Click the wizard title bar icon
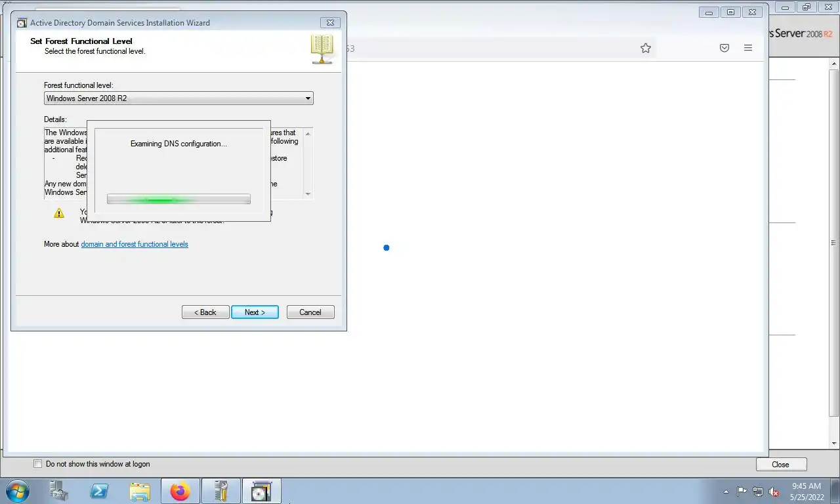The image size is (840, 504). [22, 22]
